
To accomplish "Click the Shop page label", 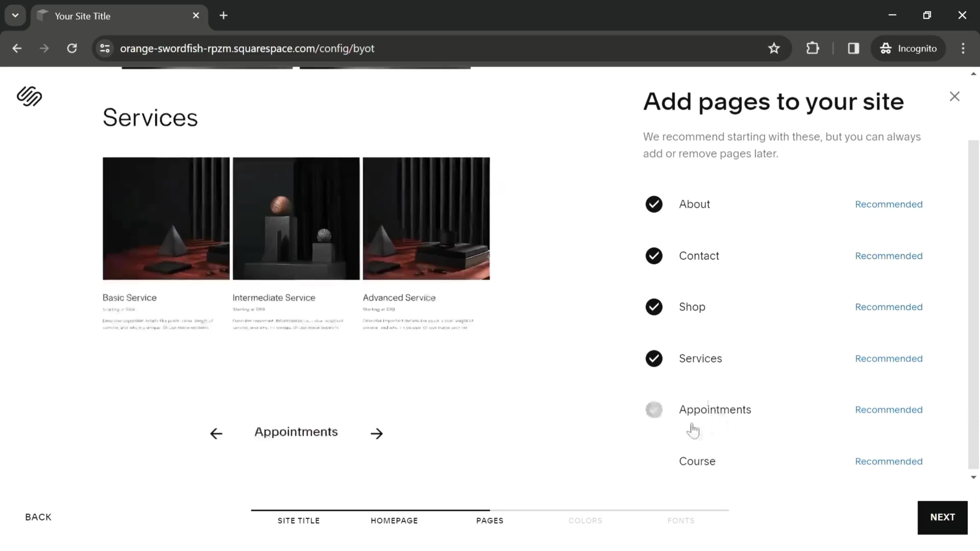I will (x=692, y=307).
